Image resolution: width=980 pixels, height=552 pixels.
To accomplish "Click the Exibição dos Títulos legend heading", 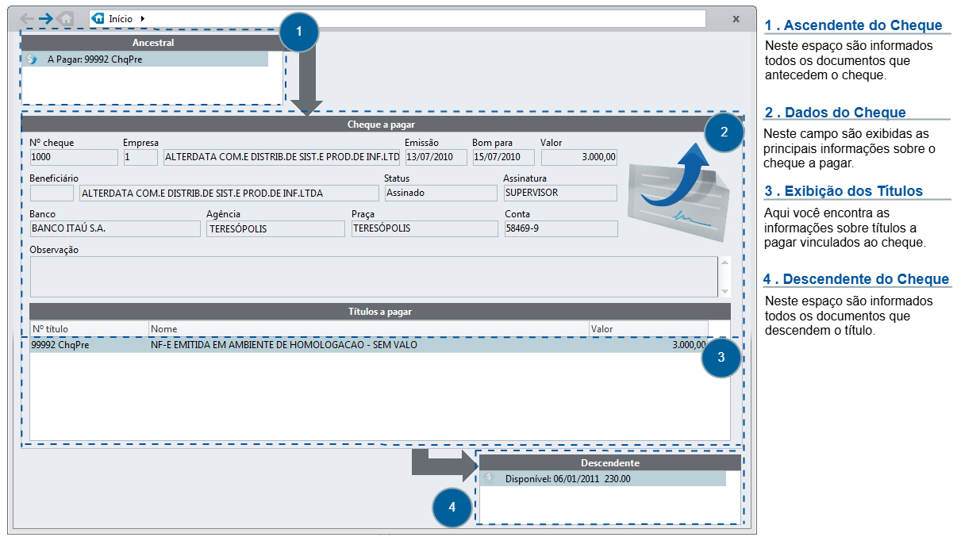I will tap(844, 191).
